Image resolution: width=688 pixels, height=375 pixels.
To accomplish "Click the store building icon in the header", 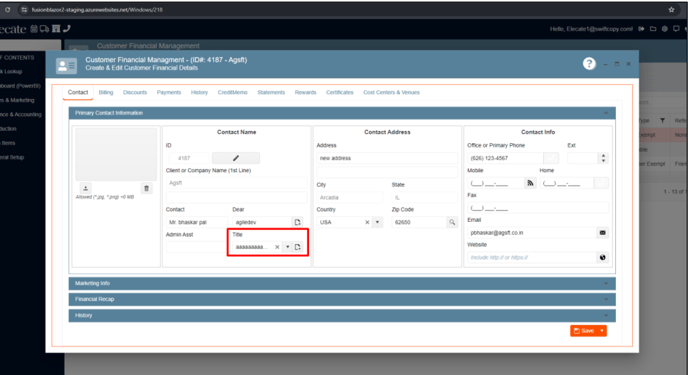I will [56, 29].
